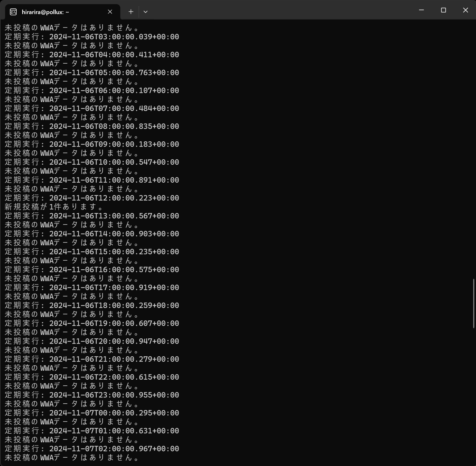476x466 pixels.
Task: Minimize the terminal window
Action: coord(421,10)
